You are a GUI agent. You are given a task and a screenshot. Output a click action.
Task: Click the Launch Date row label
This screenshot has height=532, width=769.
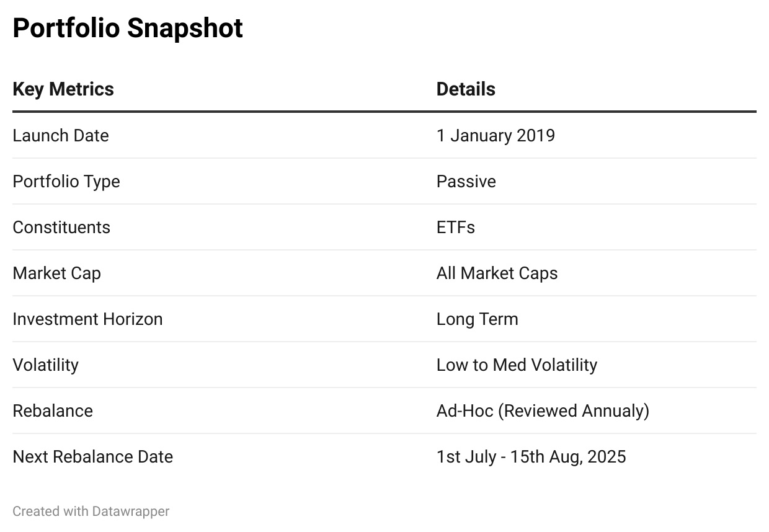pyautogui.click(x=61, y=135)
